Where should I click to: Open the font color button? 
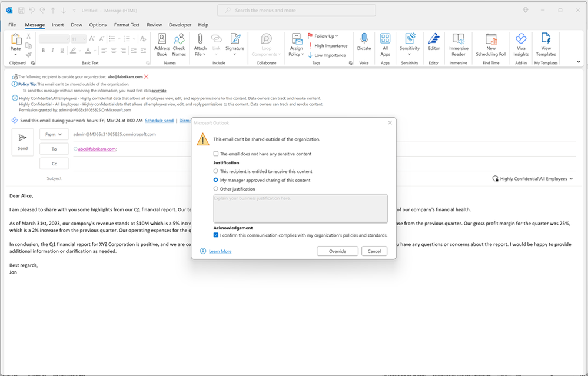point(88,50)
